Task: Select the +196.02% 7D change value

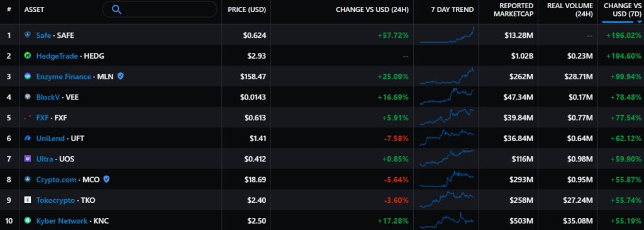Action: 624,35
